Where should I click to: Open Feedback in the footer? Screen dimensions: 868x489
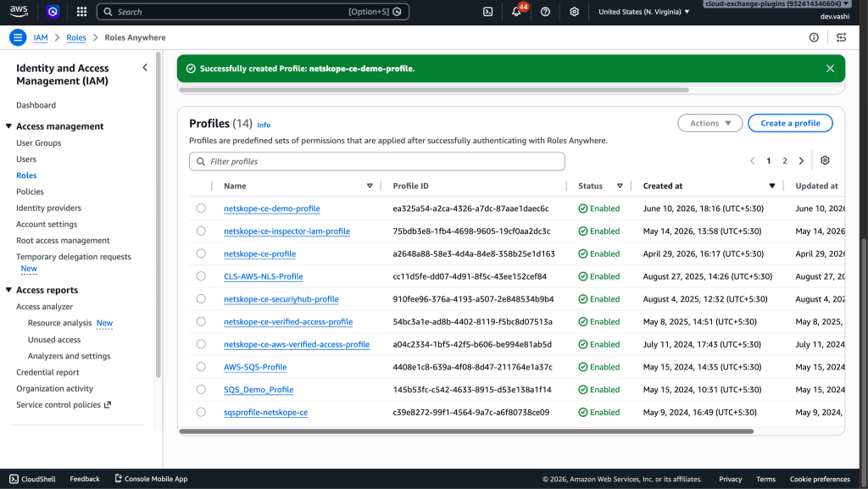(x=85, y=479)
